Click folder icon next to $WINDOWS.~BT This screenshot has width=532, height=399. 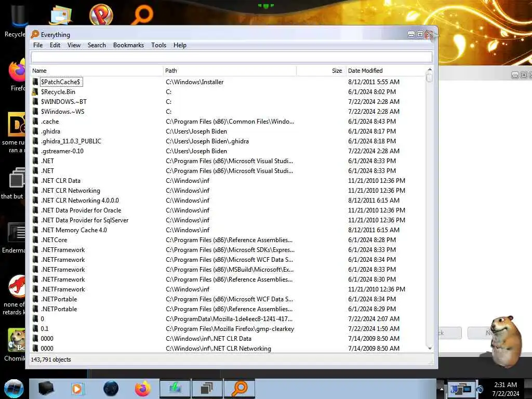(x=35, y=101)
